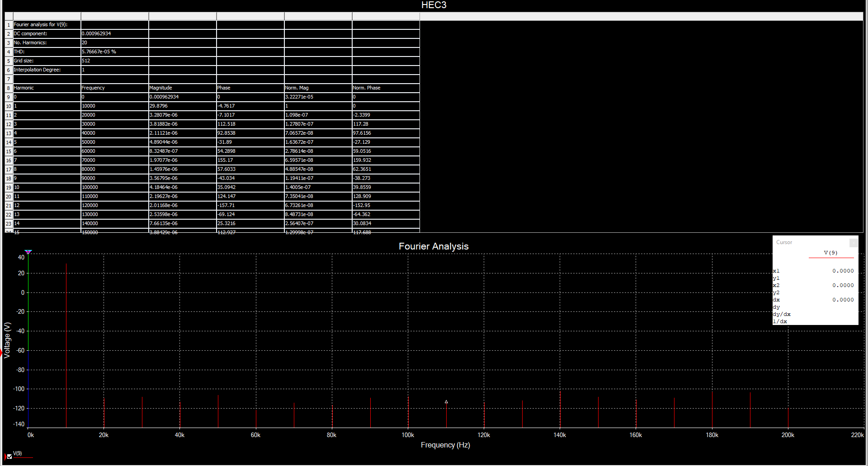
Task: Click the V(9) column header in Cursor panel
Action: (x=831, y=253)
